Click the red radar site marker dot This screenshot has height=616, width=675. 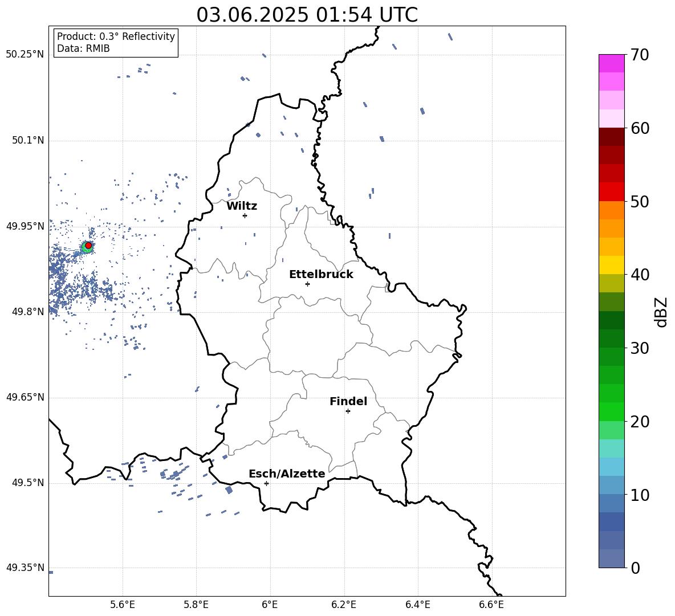(x=88, y=246)
